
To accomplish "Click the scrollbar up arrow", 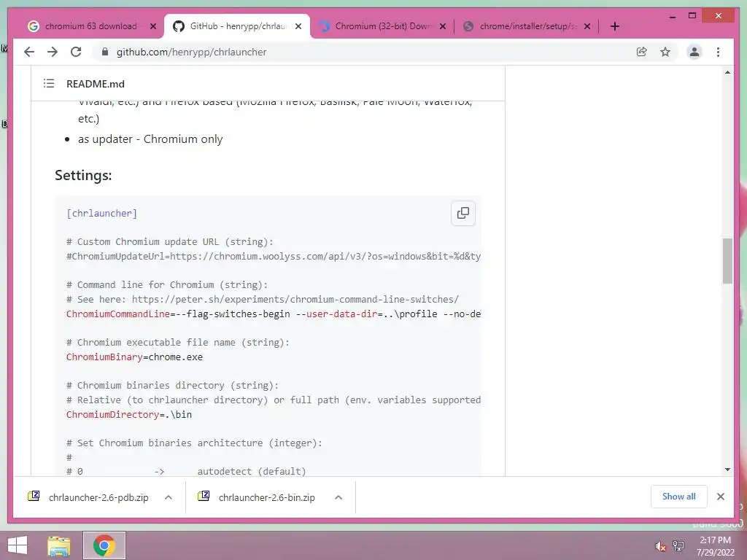I will click(727, 72).
